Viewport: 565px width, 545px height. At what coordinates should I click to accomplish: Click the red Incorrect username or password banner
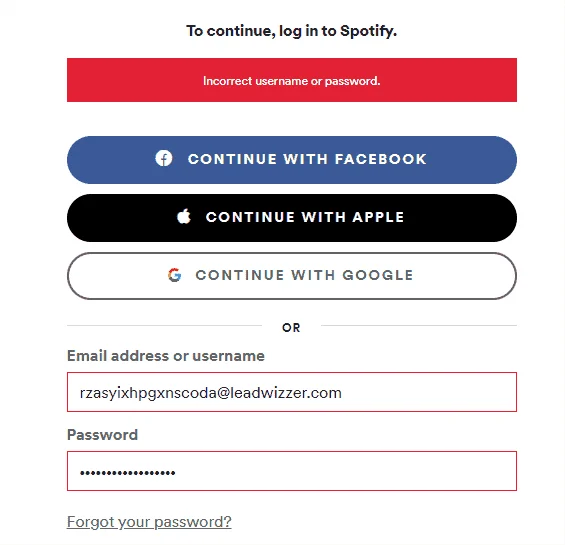292,80
